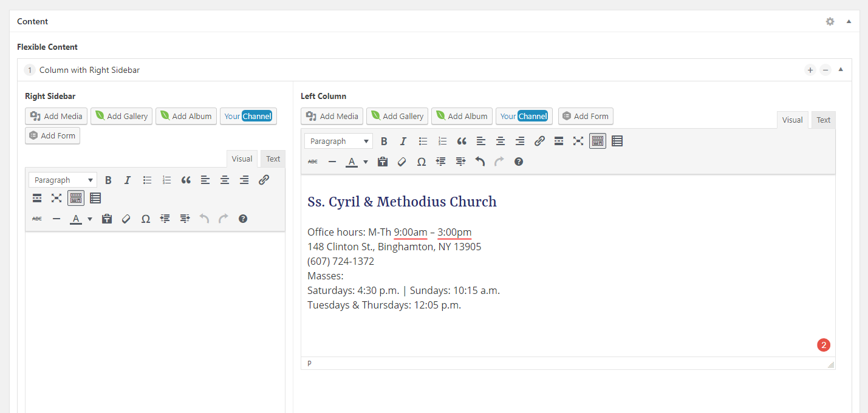Switch to Text tab in Right Sidebar editor
This screenshot has height=413, width=868.
tap(273, 159)
